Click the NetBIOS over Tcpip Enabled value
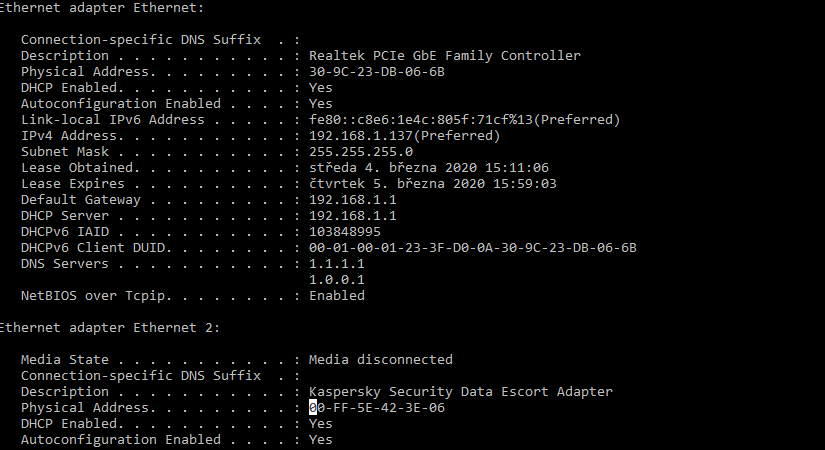 coord(336,296)
